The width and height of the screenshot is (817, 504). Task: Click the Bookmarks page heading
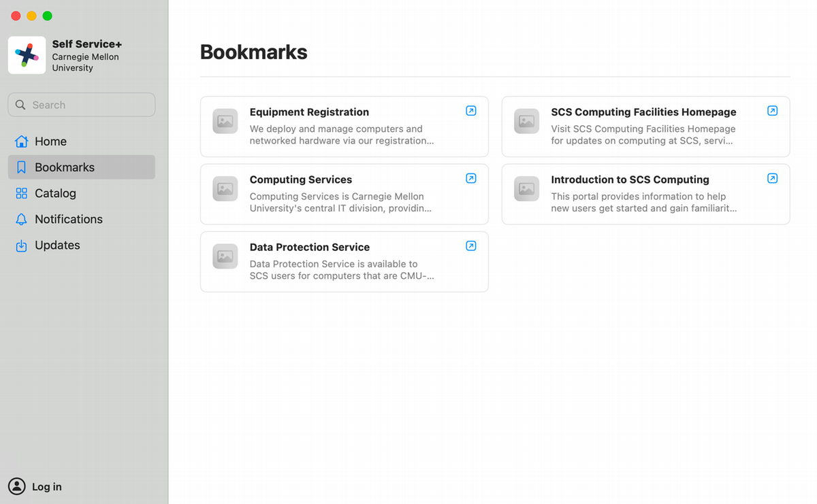click(x=253, y=52)
